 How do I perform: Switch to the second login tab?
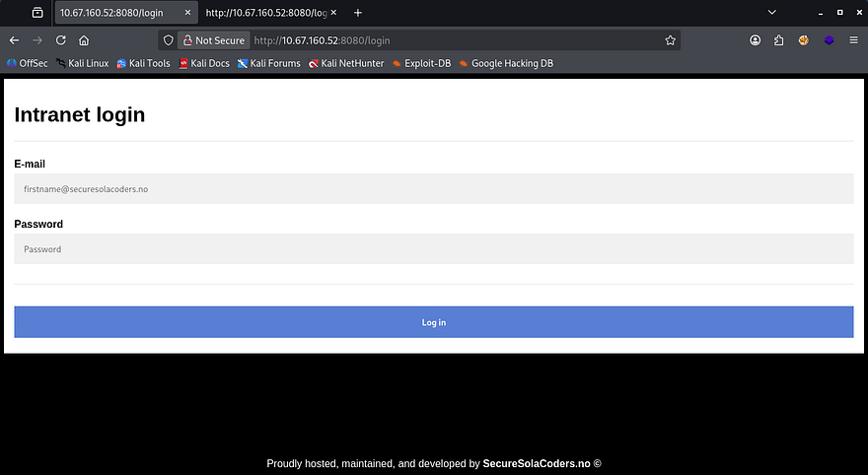click(265, 13)
